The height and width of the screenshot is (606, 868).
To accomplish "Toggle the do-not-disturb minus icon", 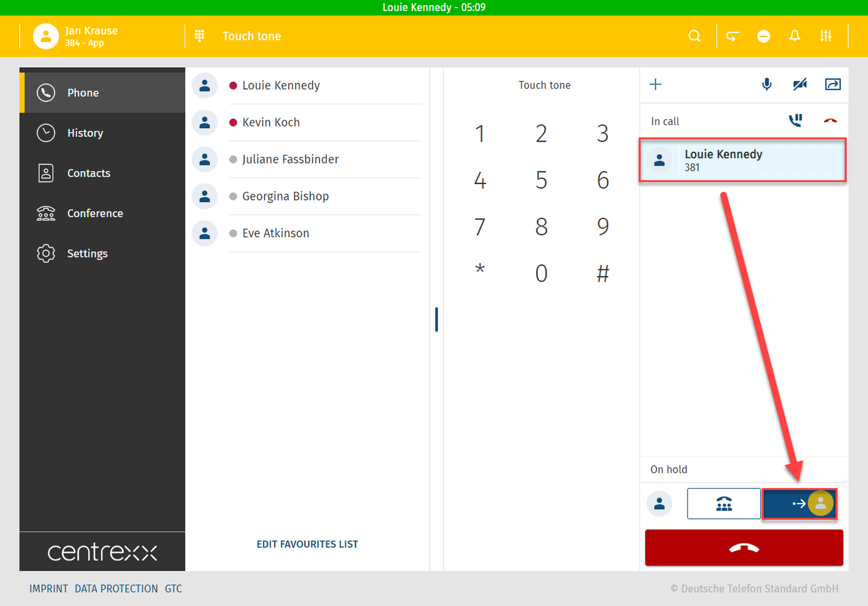I will pos(763,36).
